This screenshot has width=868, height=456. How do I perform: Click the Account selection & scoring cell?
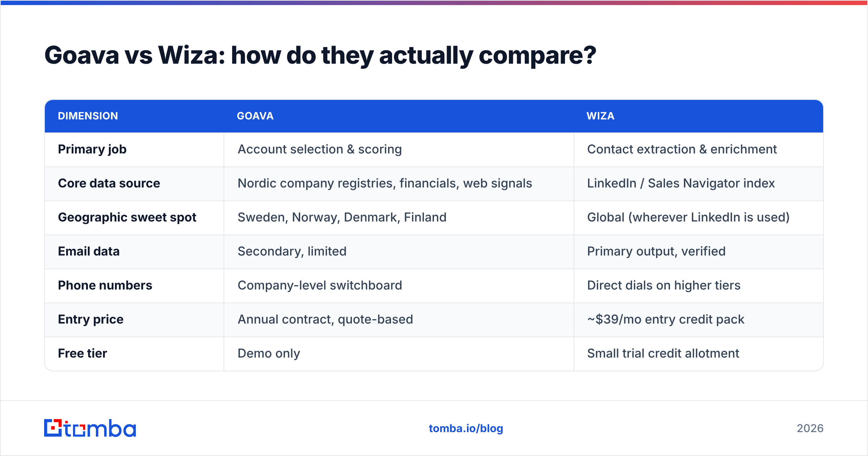(x=320, y=149)
